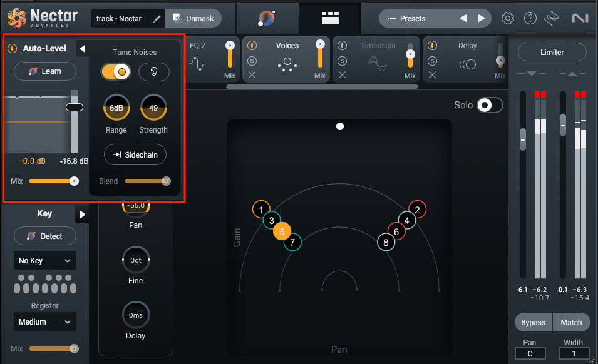
Task: Click the Match gain button
Action: pos(571,323)
